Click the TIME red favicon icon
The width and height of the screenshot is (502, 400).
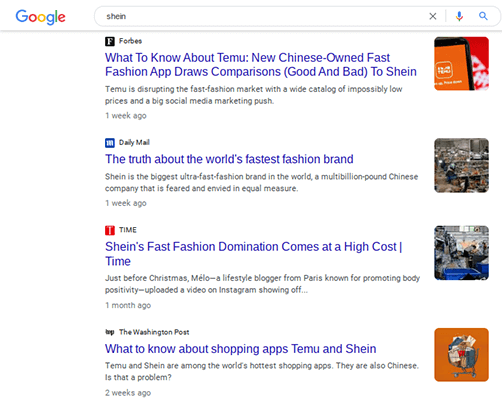tap(110, 230)
